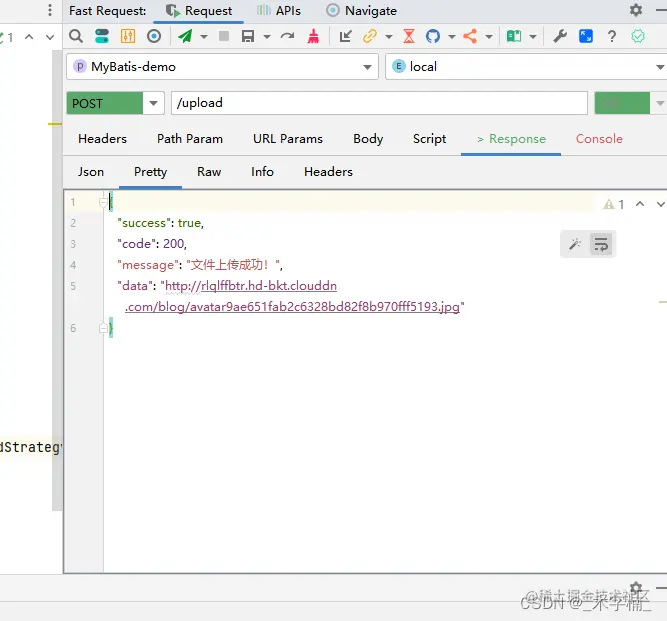The width and height of the screenshot is (667, 621).
Task: Collapse JSON fold marker at line 1
Action: tap(103, 202)
